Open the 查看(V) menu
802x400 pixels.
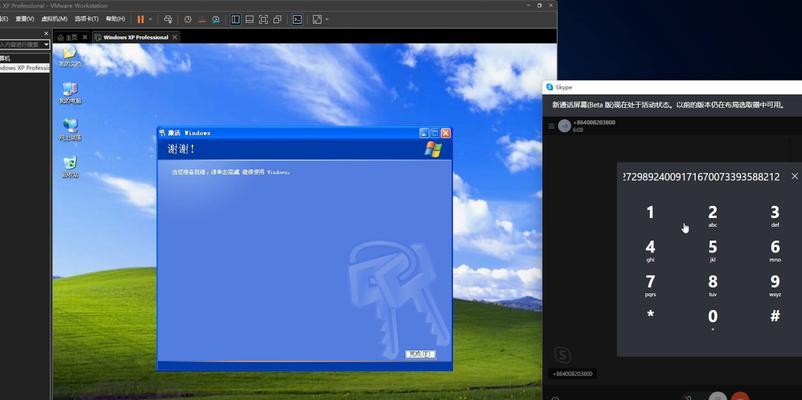point(25,19)
